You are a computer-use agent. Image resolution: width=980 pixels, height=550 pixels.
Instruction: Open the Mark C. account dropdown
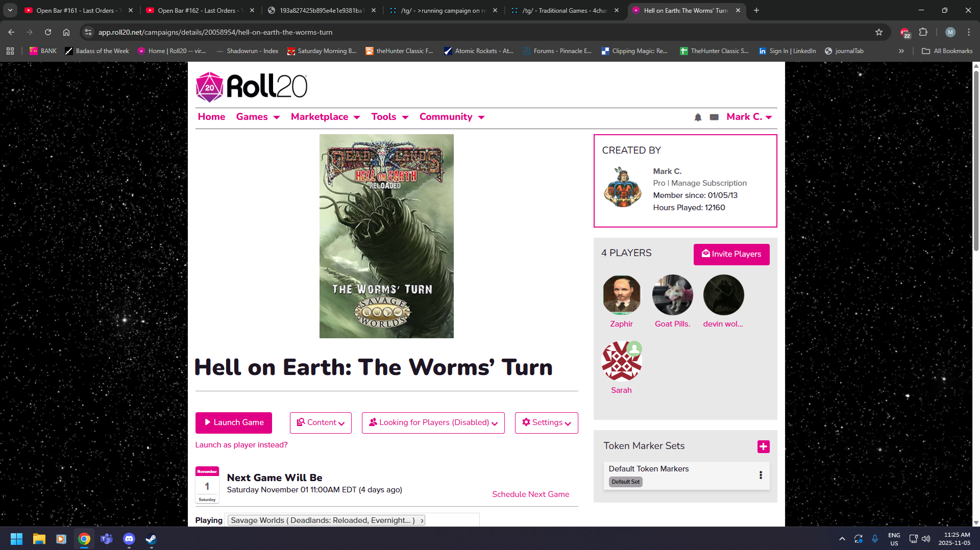749,117
